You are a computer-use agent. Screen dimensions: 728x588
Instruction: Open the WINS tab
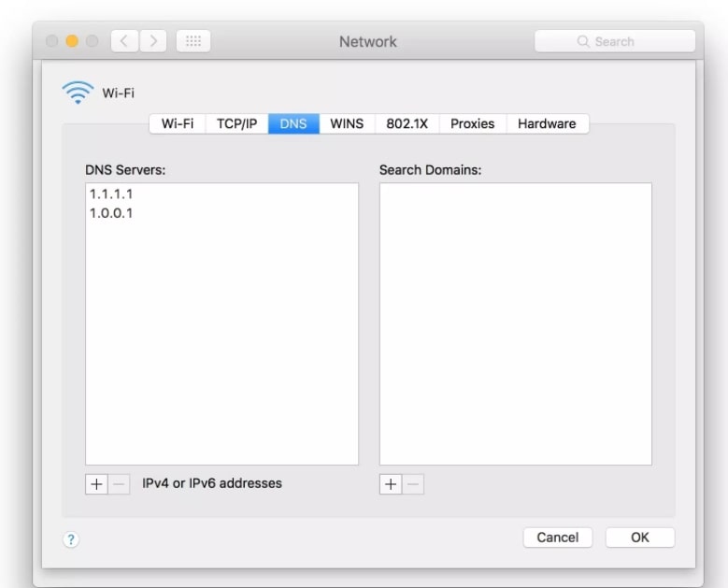coord(347,123)
